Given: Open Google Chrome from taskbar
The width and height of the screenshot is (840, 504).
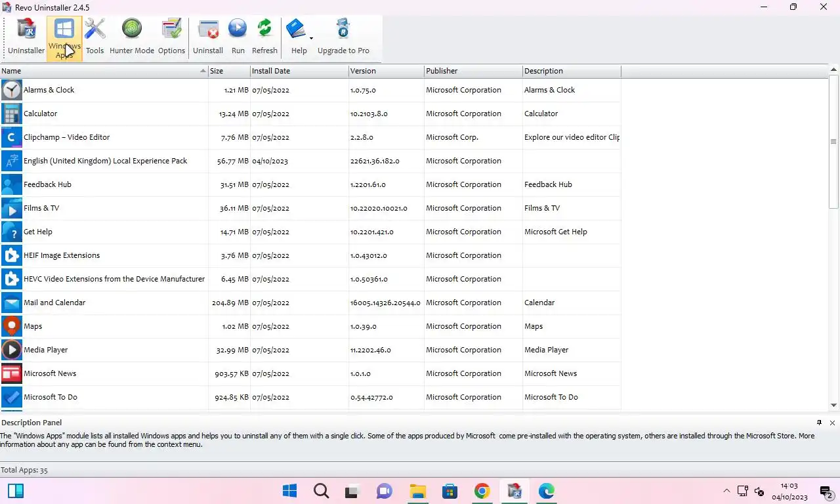Looking at the screenshot, I should [x=482, y=491].
